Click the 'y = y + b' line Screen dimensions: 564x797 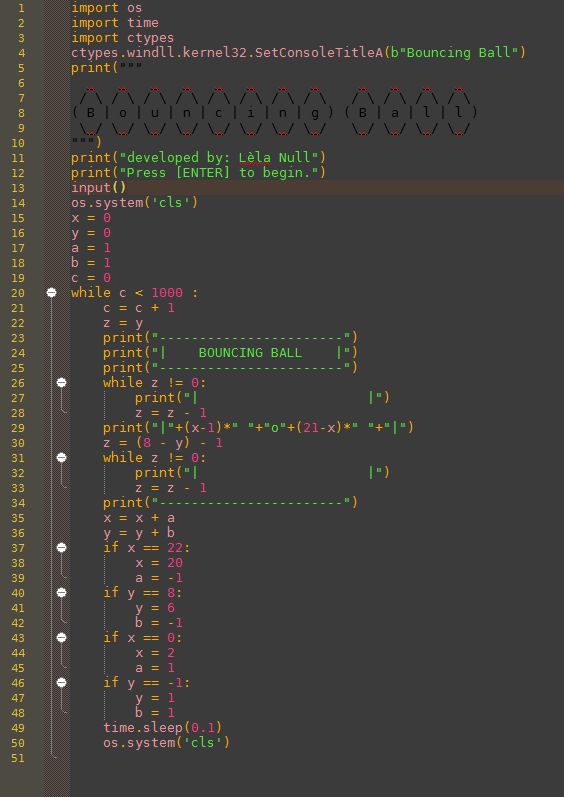[x=139, y=533]
